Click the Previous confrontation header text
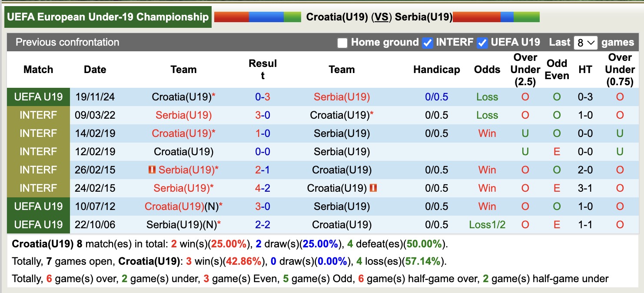The image size is (644, 293). click(66, 42)
